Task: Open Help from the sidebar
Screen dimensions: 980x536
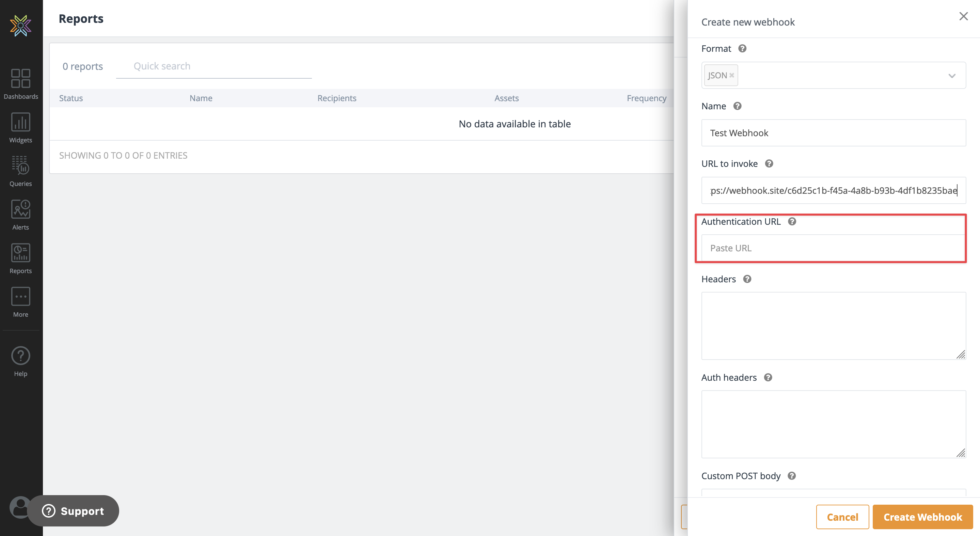Action: [20, 361]
